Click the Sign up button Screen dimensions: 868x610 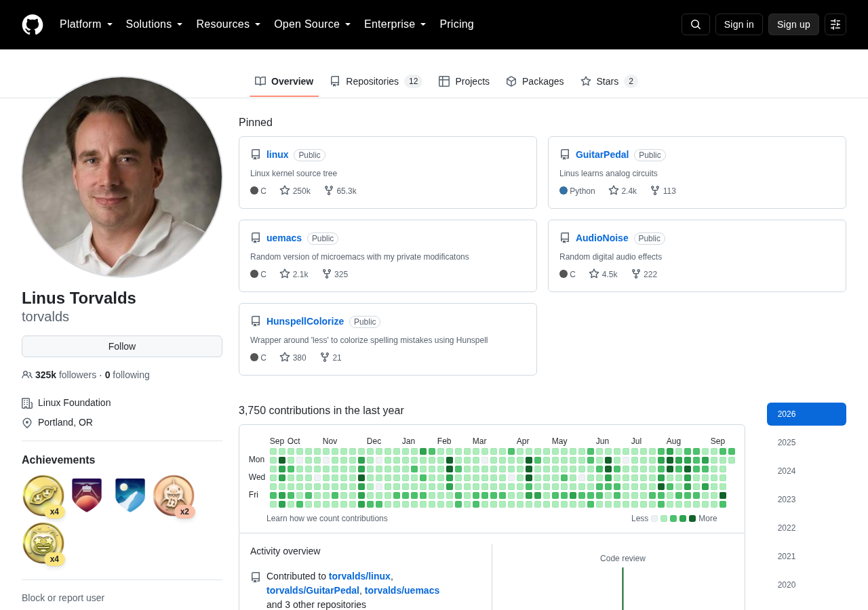pos(793,24)
